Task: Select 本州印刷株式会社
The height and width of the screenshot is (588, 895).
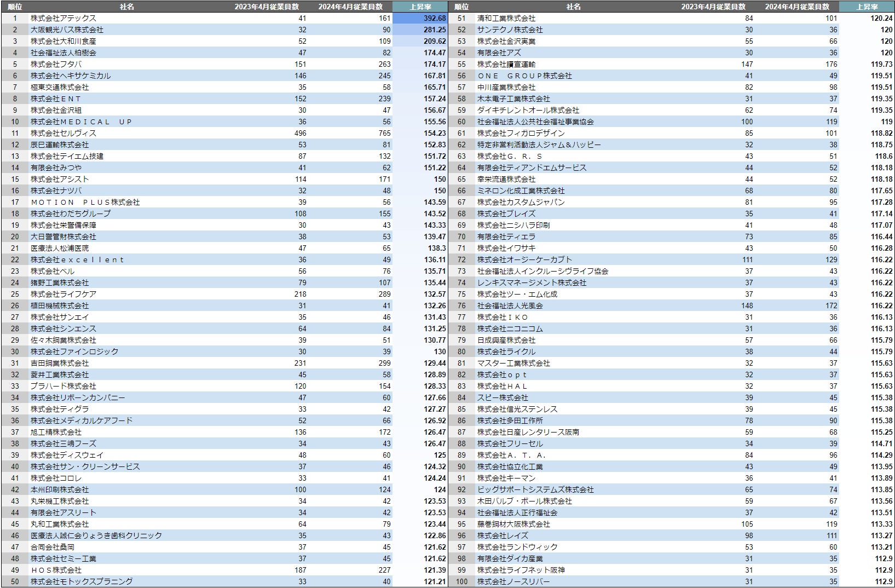Action: click(60, 489)
